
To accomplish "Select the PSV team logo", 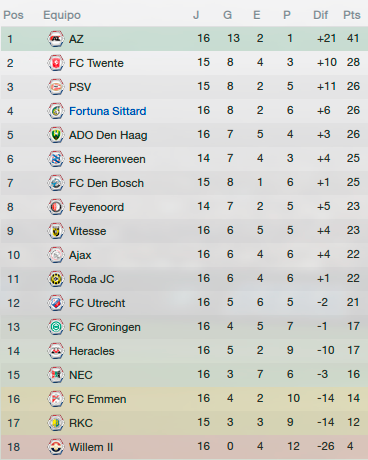I will pyautogui.click(x=56, y=87).
